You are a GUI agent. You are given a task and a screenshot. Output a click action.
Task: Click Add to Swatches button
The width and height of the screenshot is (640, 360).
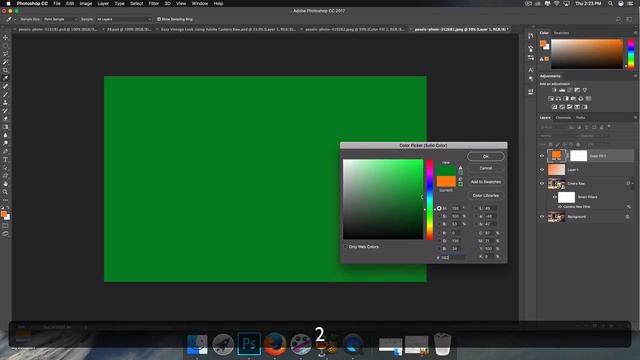click(486, 182)
